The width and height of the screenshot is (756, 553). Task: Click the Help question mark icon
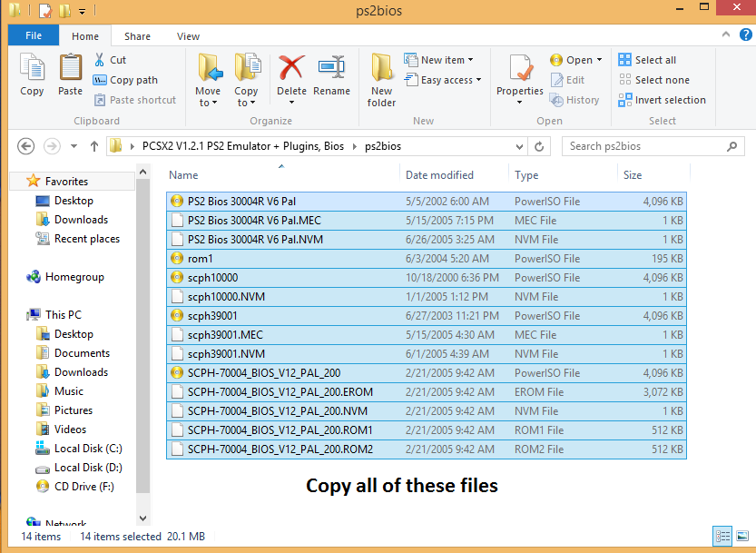click(x=745, y=35)
